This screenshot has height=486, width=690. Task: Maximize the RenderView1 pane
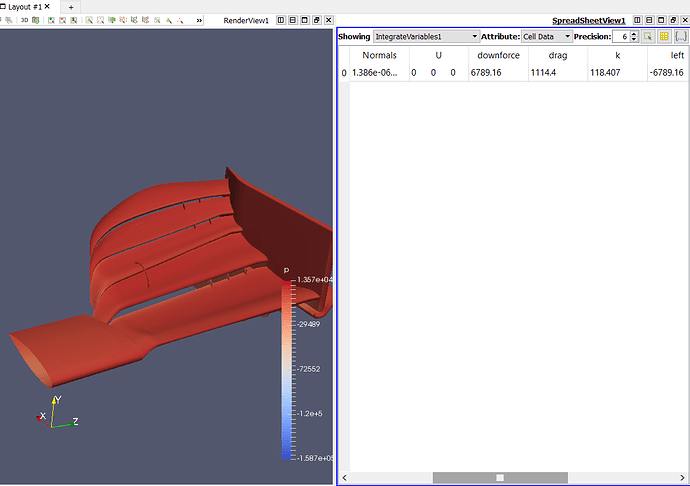coord(305,20)
